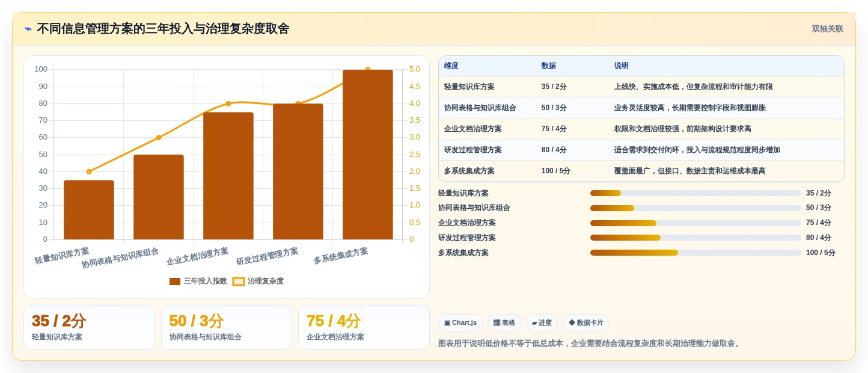Click the 研发过程管理方案 chart bar
Screen dimensions: 868x373
pyautogui.click(x=298, y=171)
